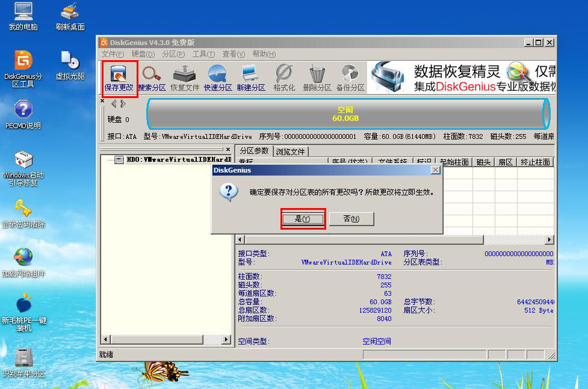Open the 查看(V) menu
Viewport: 588px width, 389px height.
[x=234, y=54]
